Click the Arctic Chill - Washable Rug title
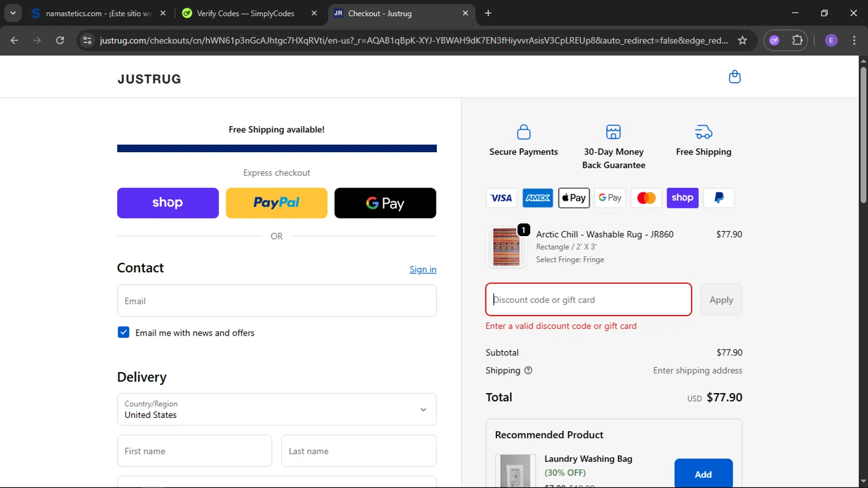This screenshot has width=868, height=488. point(605,234)
